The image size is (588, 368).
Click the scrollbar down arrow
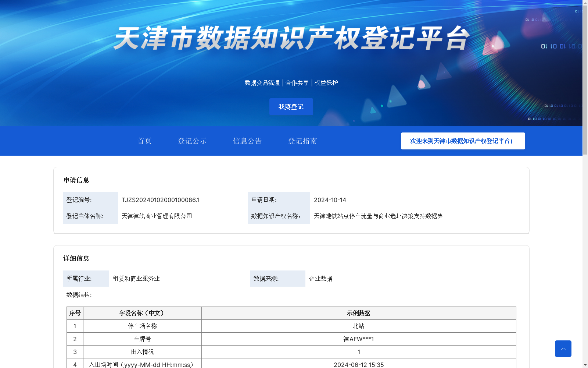point(585,365)
